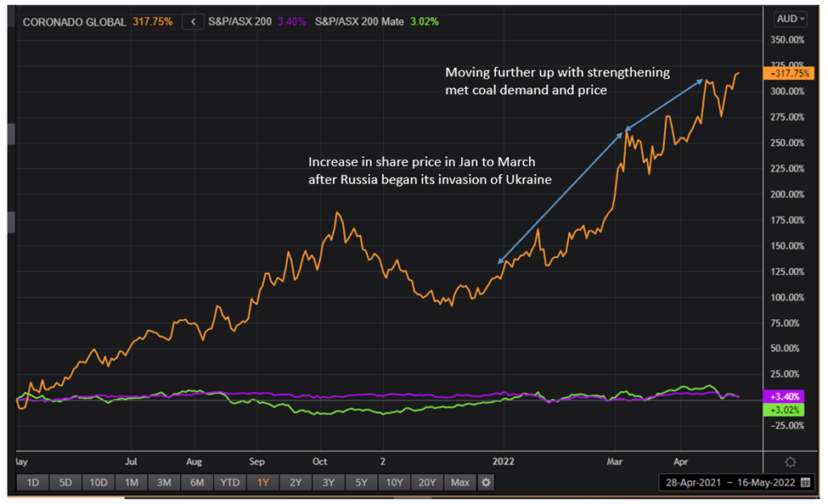Click the purple +3.40% price tag

tap(784, 396)
